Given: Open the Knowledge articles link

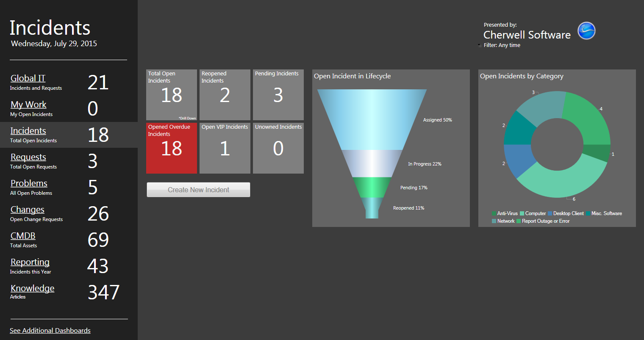Looking at the screenshot, I should tap(33, 288).
